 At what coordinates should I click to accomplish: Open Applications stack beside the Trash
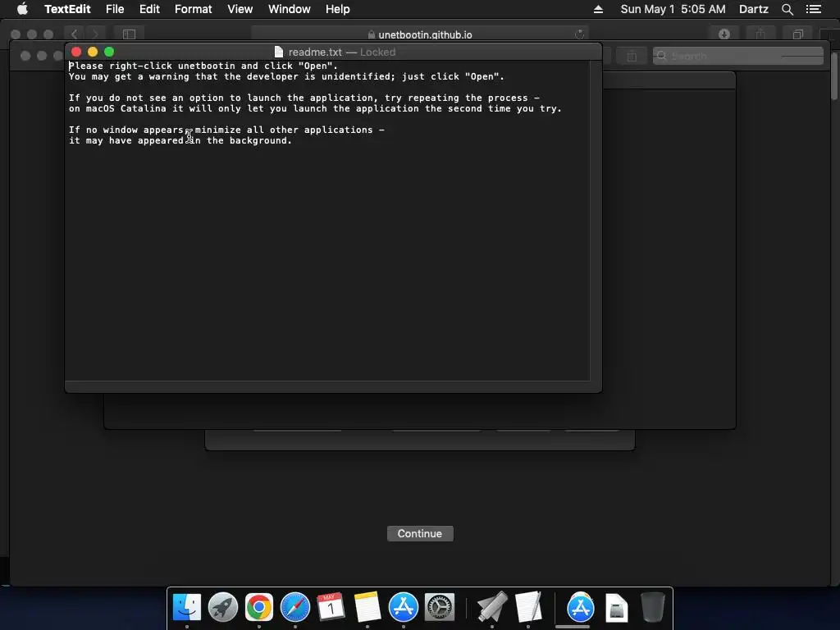(580, 607)
